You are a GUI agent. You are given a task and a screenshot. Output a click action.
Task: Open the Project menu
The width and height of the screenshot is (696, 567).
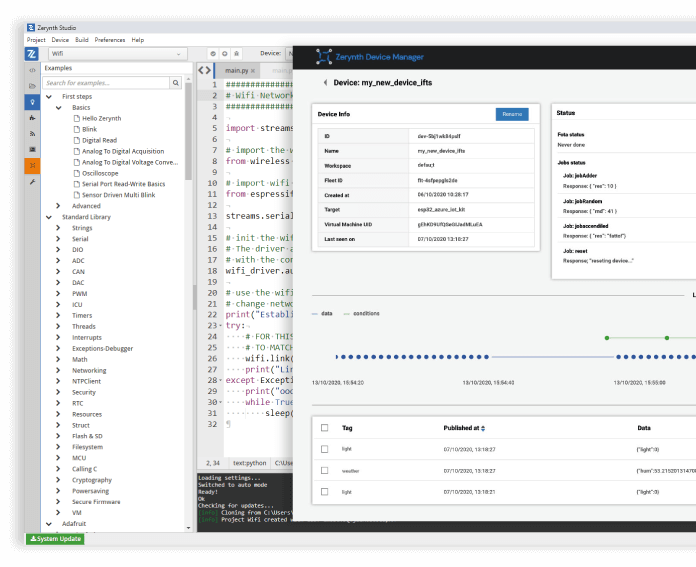coord(36,40)
